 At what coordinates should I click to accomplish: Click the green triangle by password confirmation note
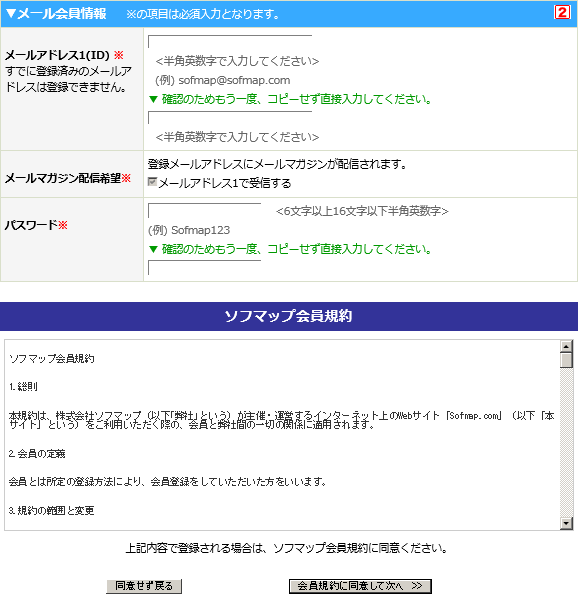point(153,249)
